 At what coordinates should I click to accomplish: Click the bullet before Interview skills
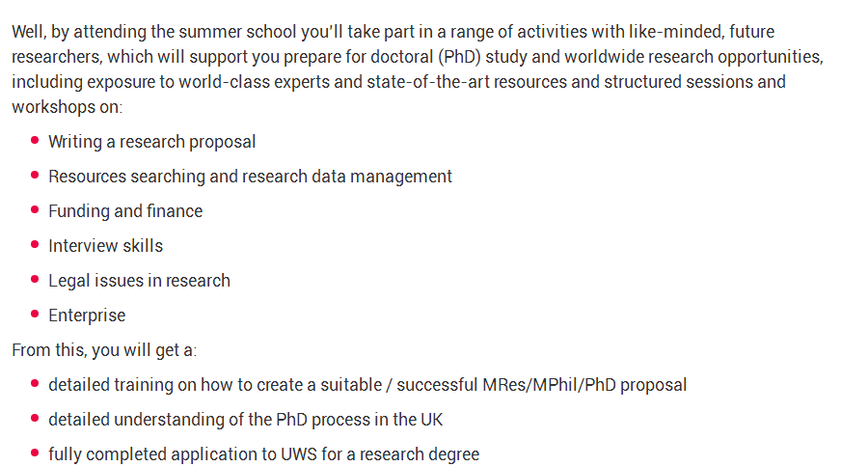(x=35, y=245)
